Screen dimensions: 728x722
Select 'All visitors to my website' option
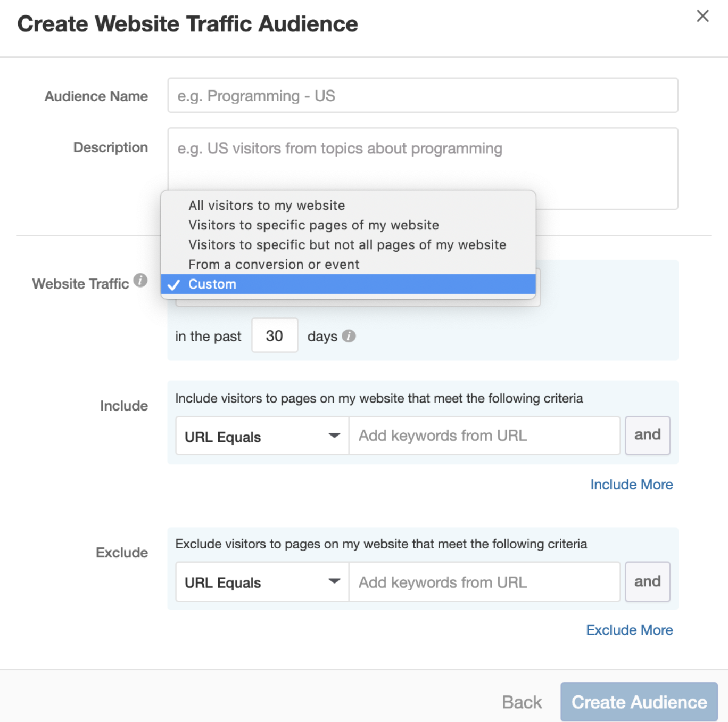click(267, 206)
